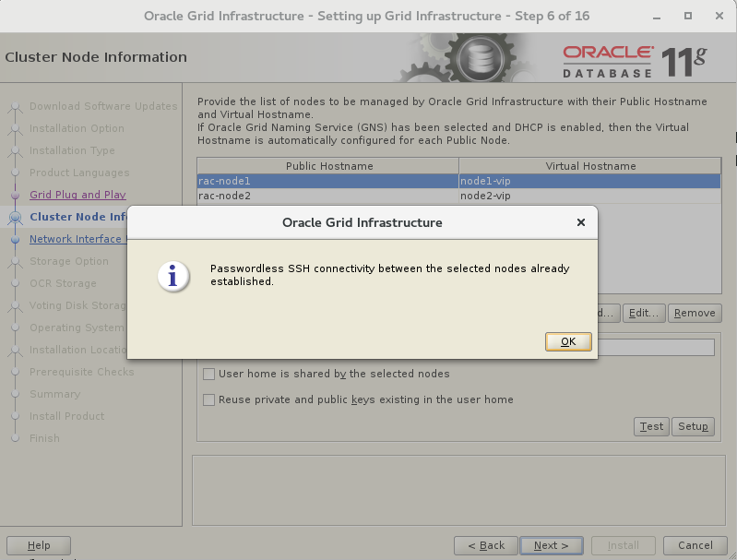Click the Setup SSH button
The width and height of the screenshot is (737, 560).
click(x=693, y=426)
